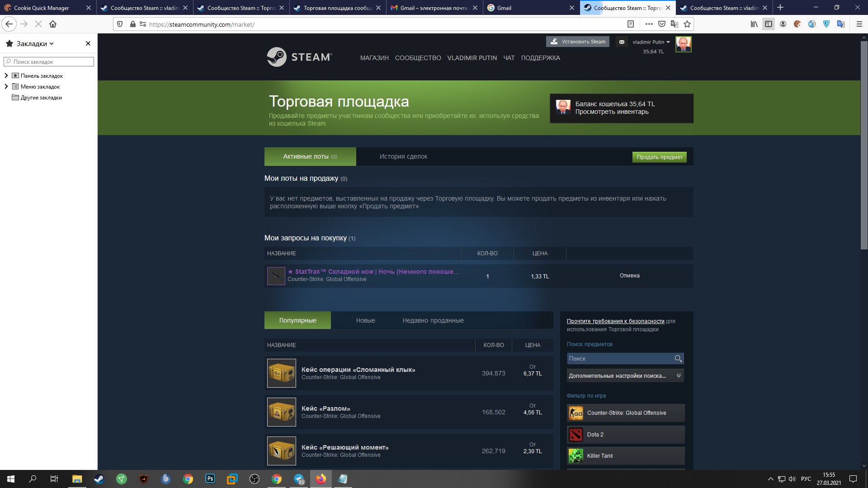This screenshot has height=488, width=868.
Task: Click the search magnifier icon in market search
Action: coord(678,359)
